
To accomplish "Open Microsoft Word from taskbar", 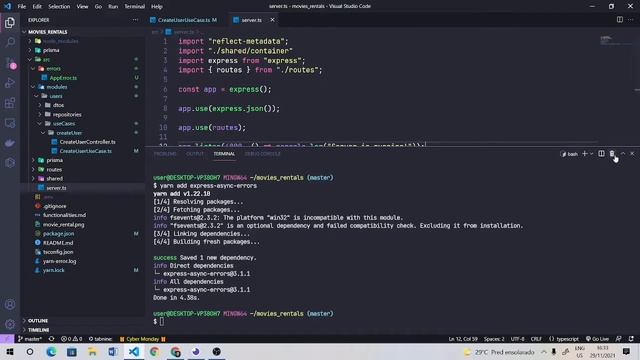I will (113, 352).
